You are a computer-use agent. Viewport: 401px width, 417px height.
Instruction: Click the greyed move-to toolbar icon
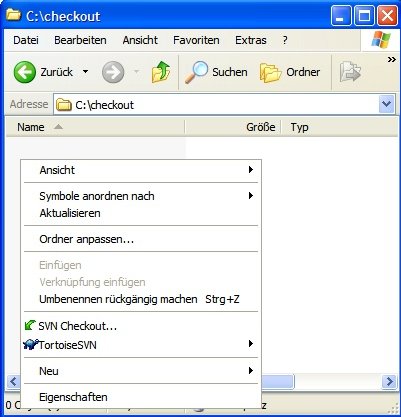coord(350,72)
